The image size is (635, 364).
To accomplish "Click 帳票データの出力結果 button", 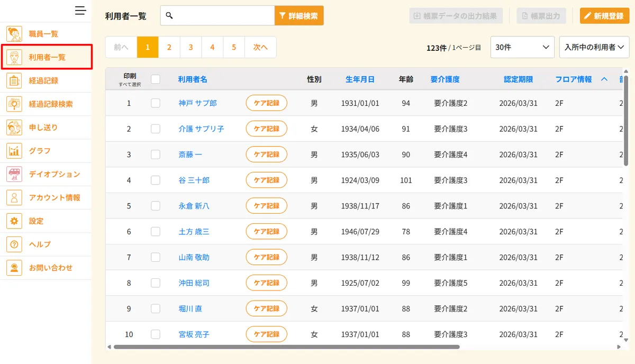I will tap(456, 16).
